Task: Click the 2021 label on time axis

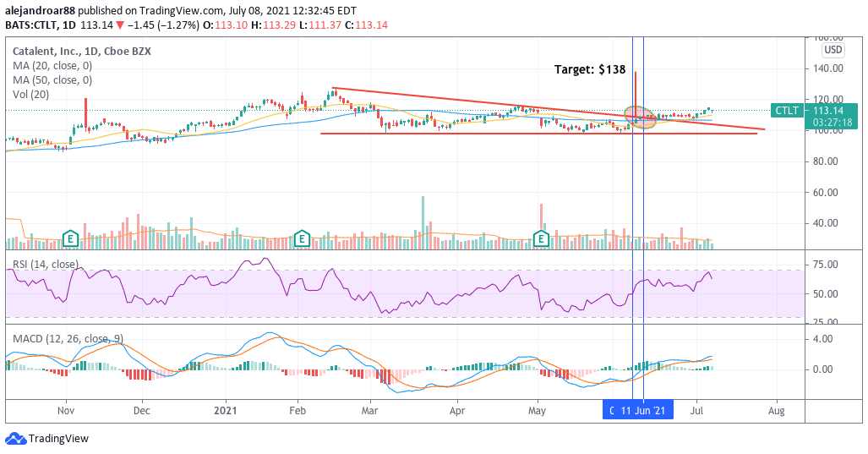Action: click(226, 411)
